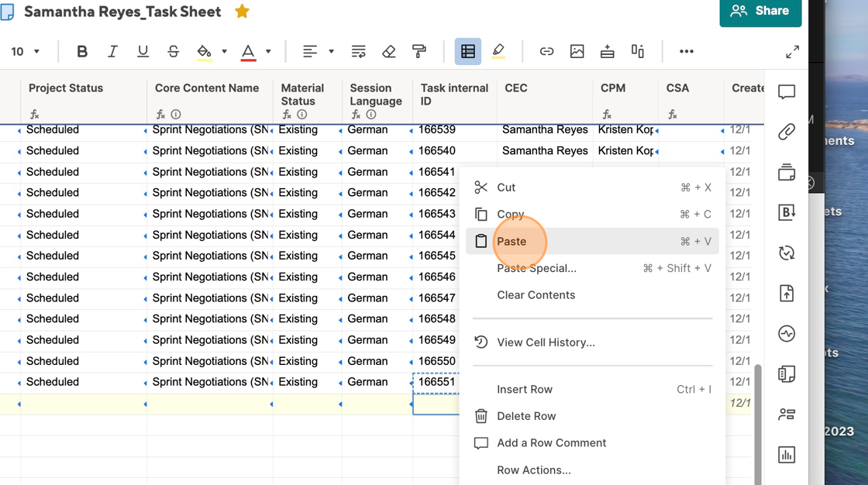868x485 pixels.
Task: Open chart panel icon in sidebar
Action: coord(787,455)
